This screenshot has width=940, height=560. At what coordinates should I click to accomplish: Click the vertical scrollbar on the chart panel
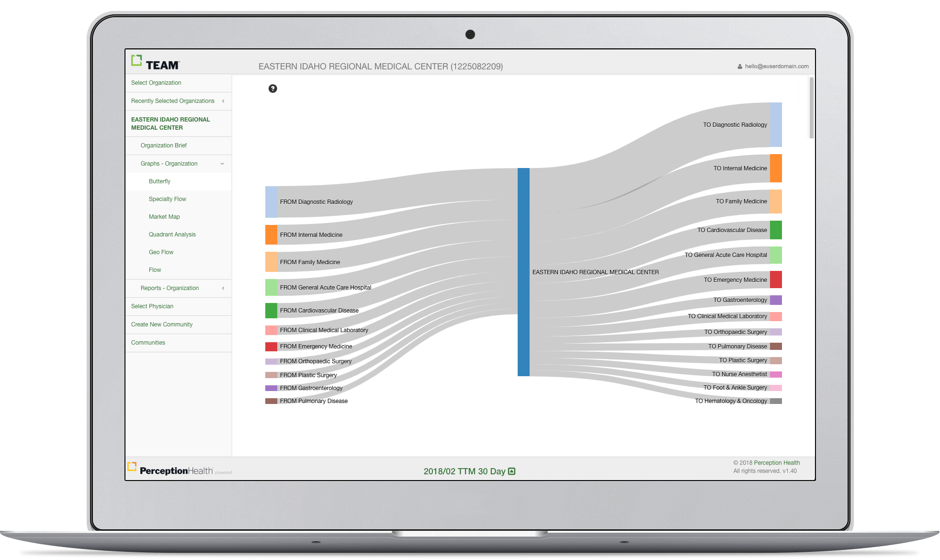pyautogui.click(x=811, y=108)
